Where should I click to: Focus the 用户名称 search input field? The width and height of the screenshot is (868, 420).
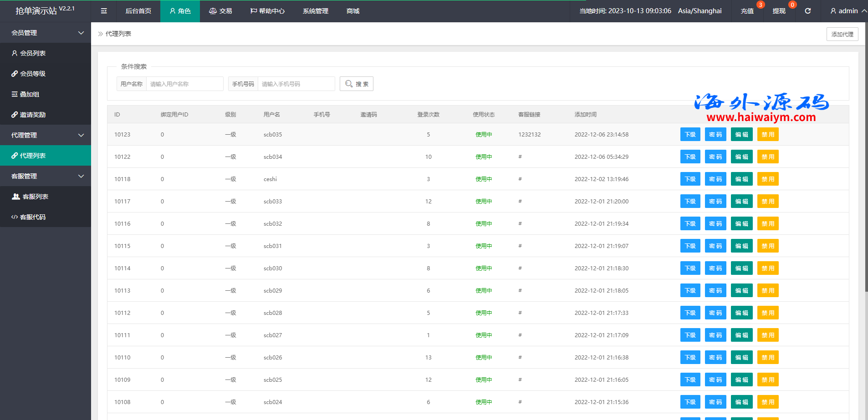[184, 84]
